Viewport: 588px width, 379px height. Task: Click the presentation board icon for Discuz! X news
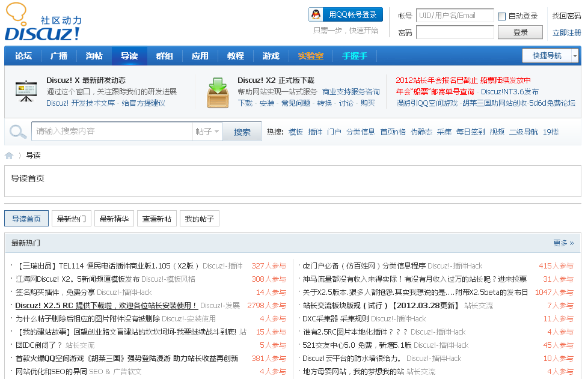[26, 91]
